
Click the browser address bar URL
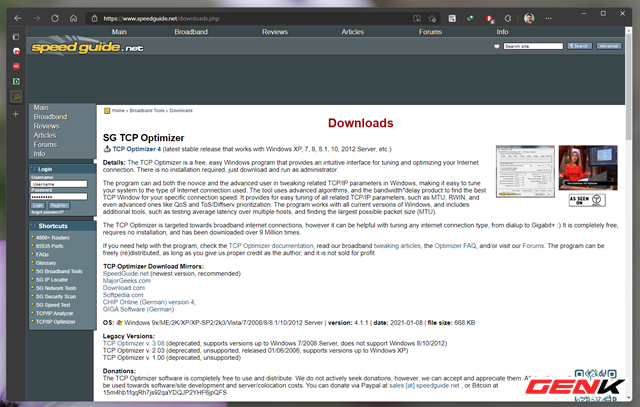tap(161, 18)
